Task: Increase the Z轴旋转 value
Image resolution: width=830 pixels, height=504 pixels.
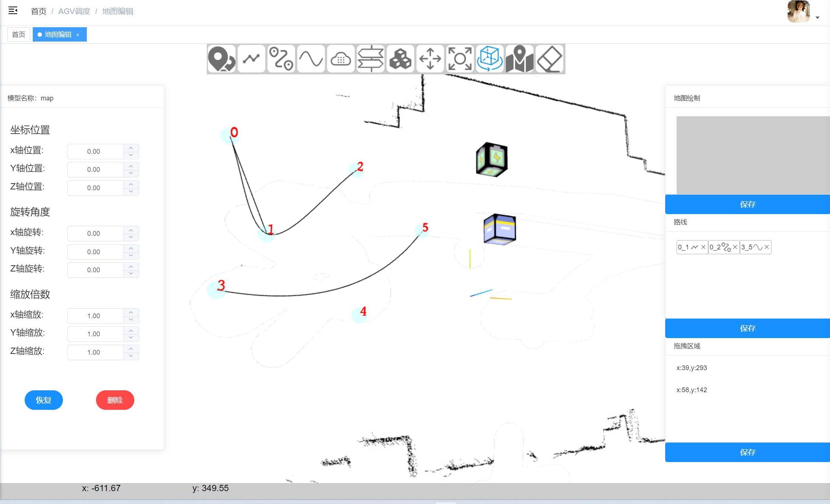Action: [x=131, y=266]
